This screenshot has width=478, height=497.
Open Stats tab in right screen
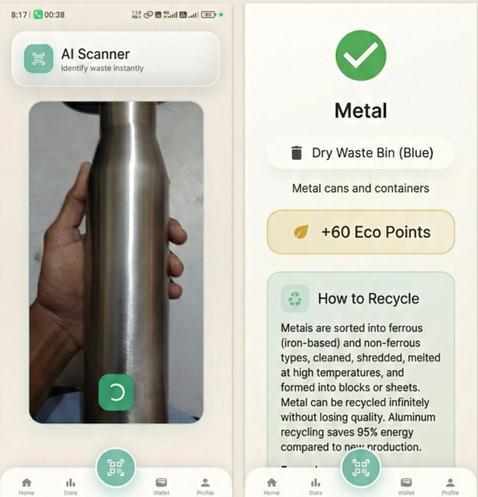point(315,486)
